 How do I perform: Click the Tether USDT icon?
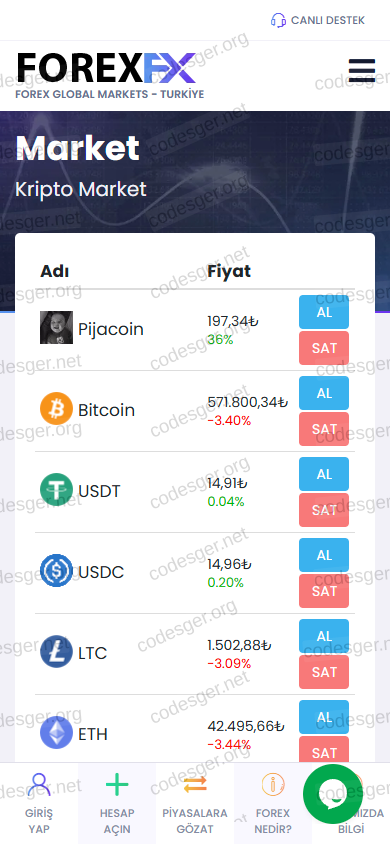tap(56, 490)
